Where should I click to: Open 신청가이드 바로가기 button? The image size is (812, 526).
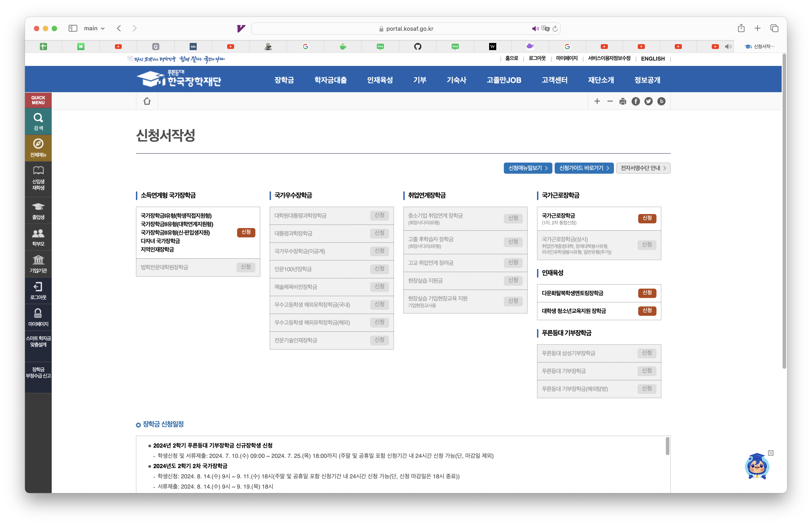(x=584, y=168)
